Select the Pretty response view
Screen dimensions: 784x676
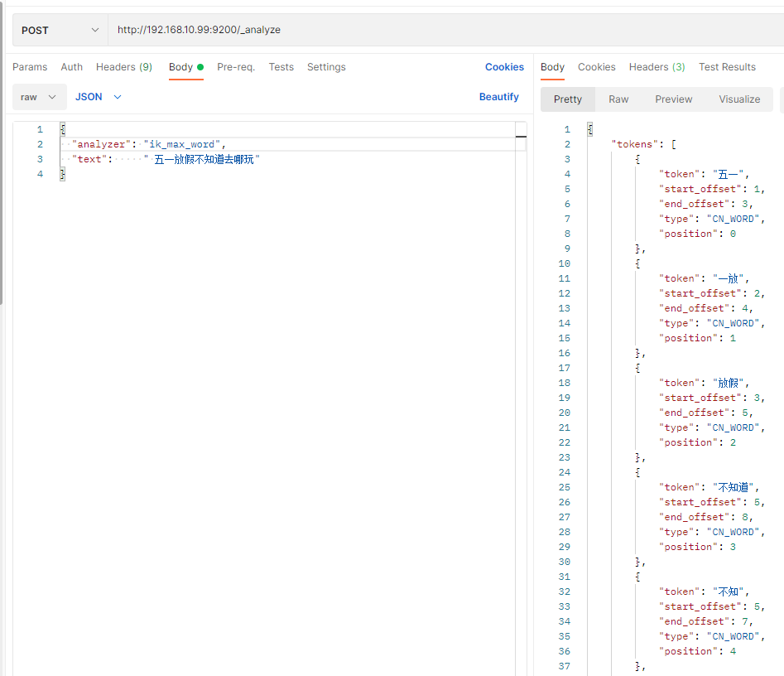click(x=568, y=99)
